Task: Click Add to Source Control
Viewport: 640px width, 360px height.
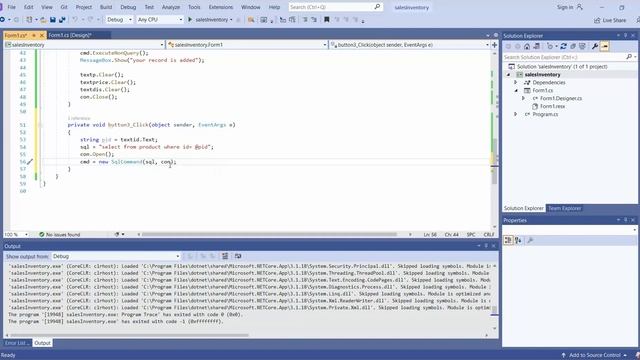Action: (594, 355)
